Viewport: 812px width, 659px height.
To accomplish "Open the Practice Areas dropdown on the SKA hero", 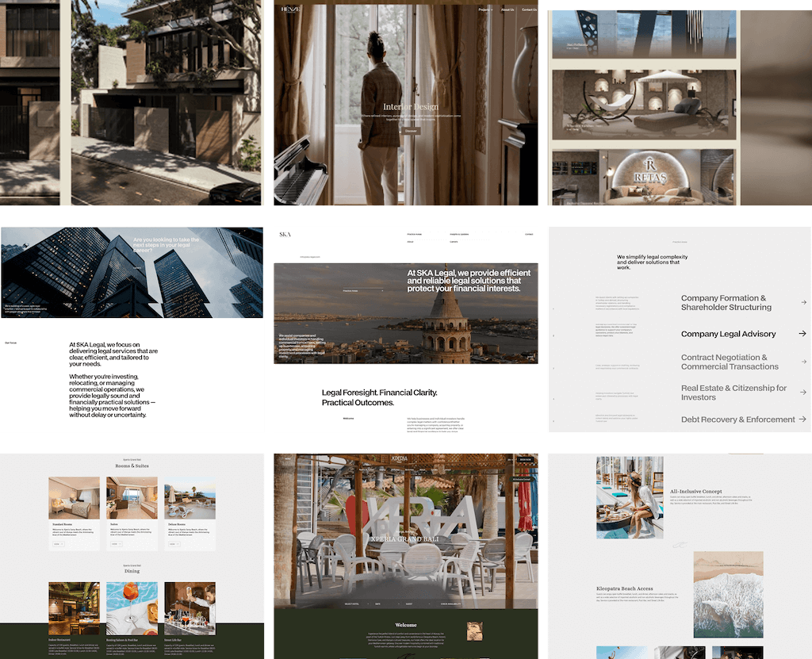I will (x=362, y=291).
